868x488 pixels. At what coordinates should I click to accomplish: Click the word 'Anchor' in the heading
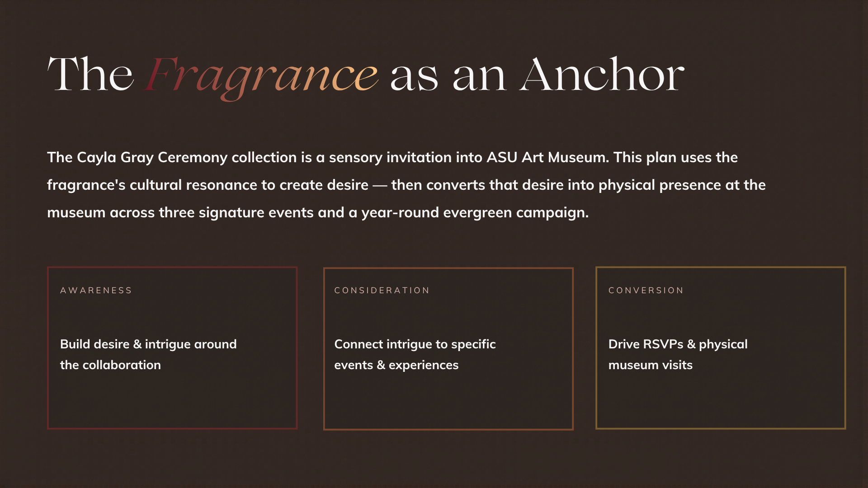602,74
